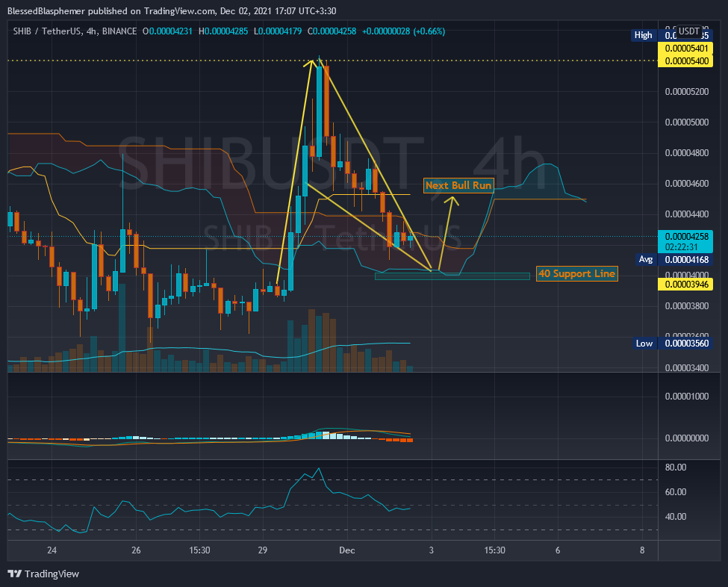Click the 0.00003400 price axis label
Image resolution: width=728 pixels, height=587 pixels.
(x=687, y=367)
